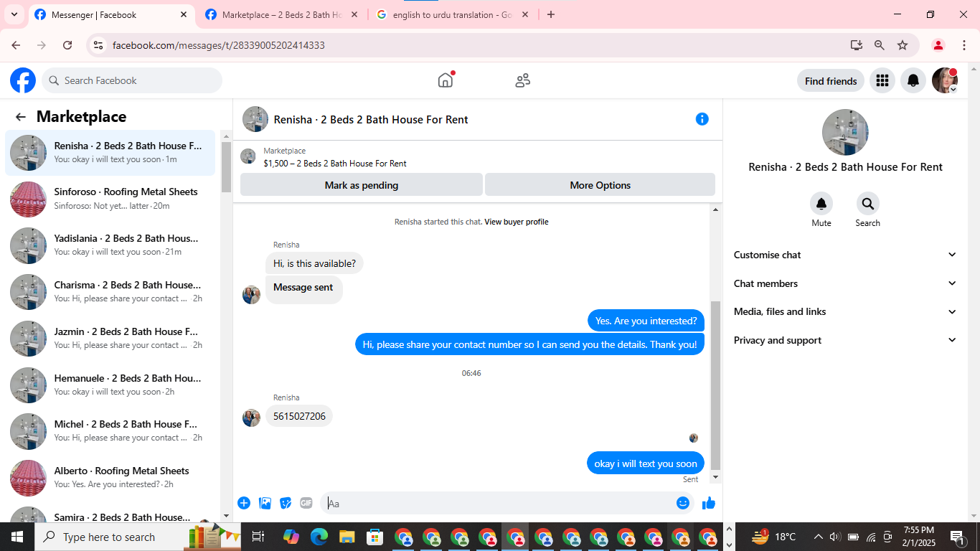
Task: Send a thumbs up like
Action: pos(709,503)
